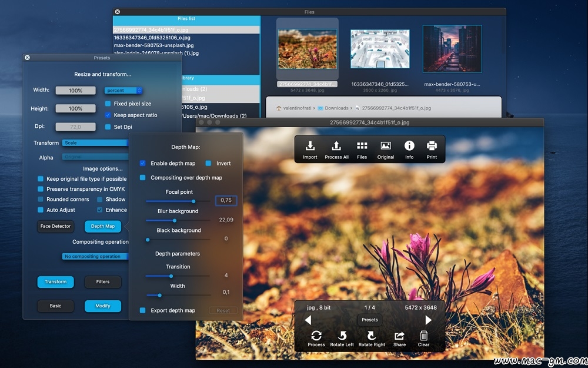Select the Modify mode in Presets
Screen dimensions: 588x368
103,306
